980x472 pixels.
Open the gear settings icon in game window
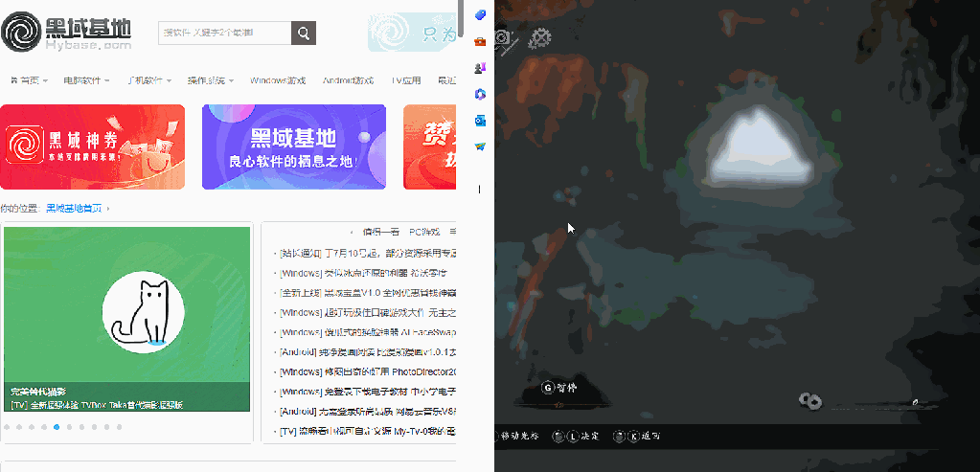point(539,38)
